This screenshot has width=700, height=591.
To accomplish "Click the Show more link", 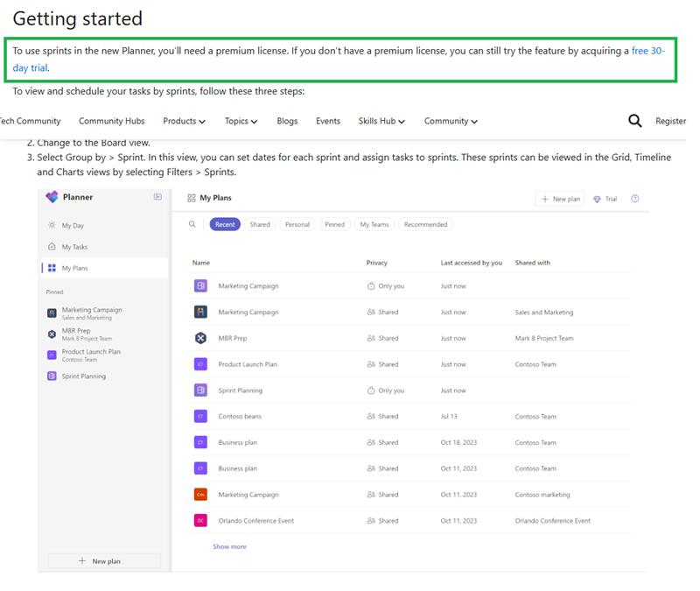I will pos(229,546).
